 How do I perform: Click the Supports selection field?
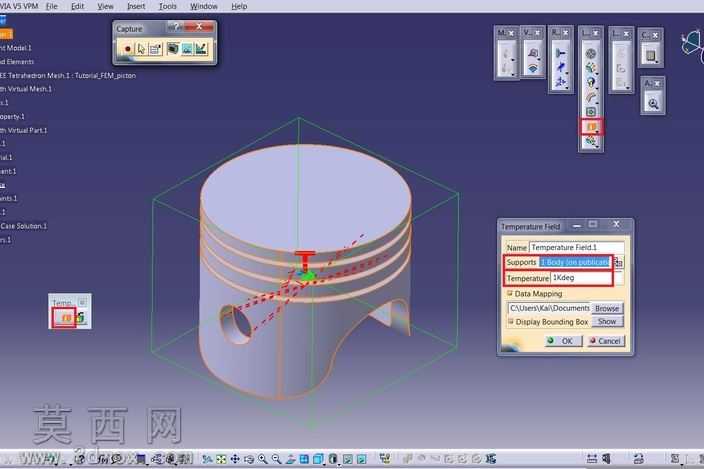click(575, 262)
